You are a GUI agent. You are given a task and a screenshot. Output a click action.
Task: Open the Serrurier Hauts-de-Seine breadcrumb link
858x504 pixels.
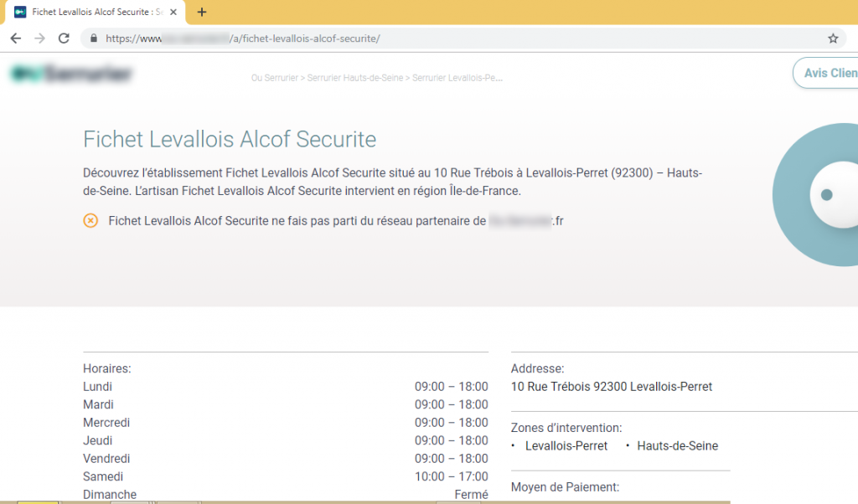coord(354,78)
